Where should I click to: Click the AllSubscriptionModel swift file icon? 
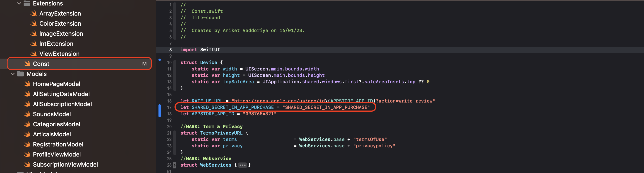coord(27,104)
